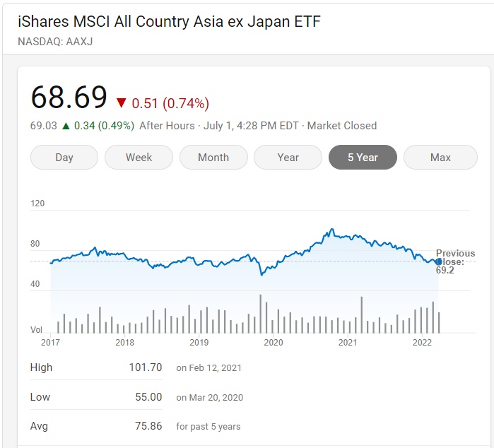Click the blue previous close dot
Screen dimensions: 494x448
(439, 262)
